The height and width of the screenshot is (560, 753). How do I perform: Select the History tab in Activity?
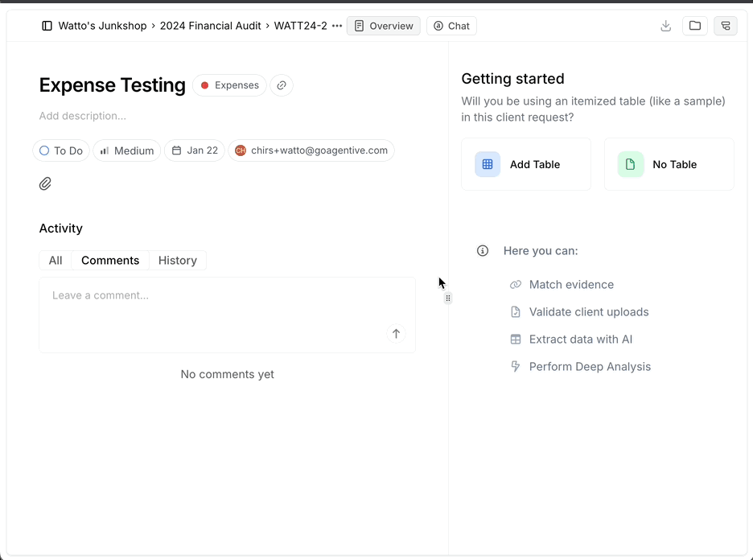tap(177, 260)
